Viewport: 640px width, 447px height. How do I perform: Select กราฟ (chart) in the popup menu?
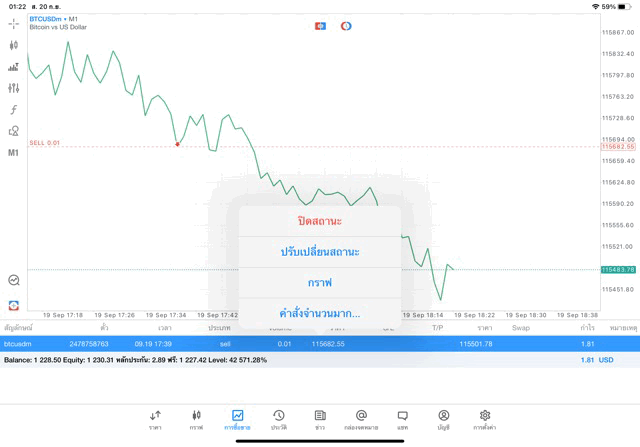pos(320,283)
